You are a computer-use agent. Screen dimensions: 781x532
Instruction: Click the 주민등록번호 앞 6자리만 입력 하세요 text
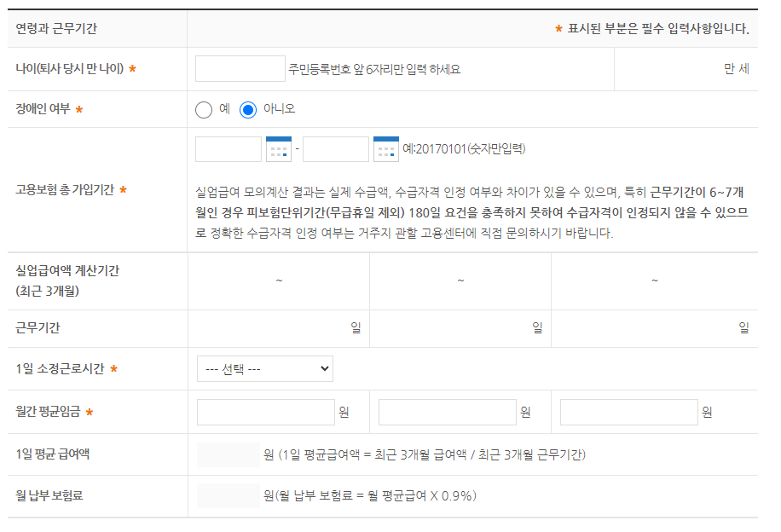tap(374, 69)
